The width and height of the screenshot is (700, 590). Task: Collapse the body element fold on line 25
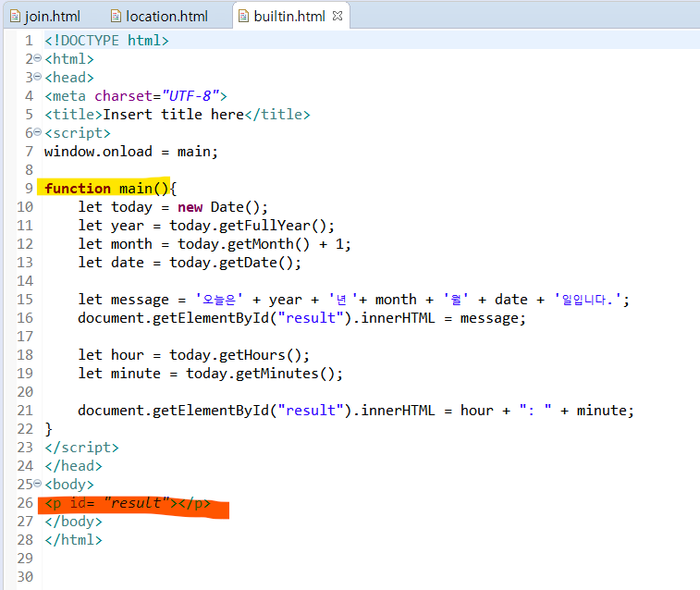pyautogui.click(x=38, y=483)
